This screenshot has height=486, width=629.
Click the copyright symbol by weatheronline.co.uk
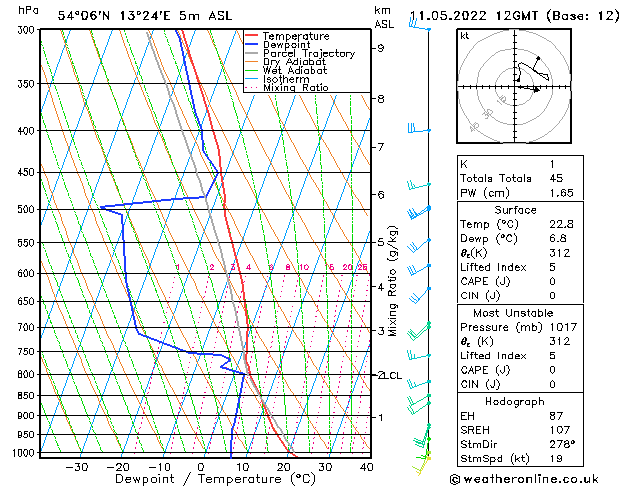[459, 478]
